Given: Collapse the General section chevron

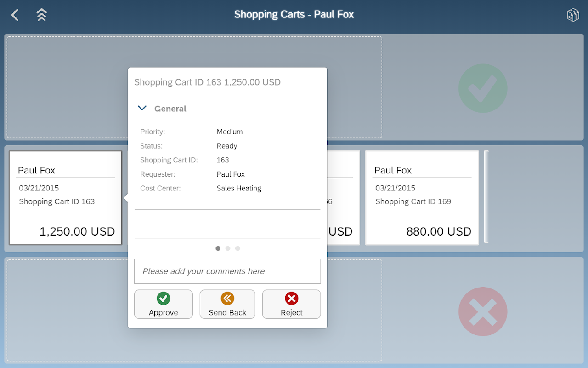Looking at the screenshot, I should (142, 109).
